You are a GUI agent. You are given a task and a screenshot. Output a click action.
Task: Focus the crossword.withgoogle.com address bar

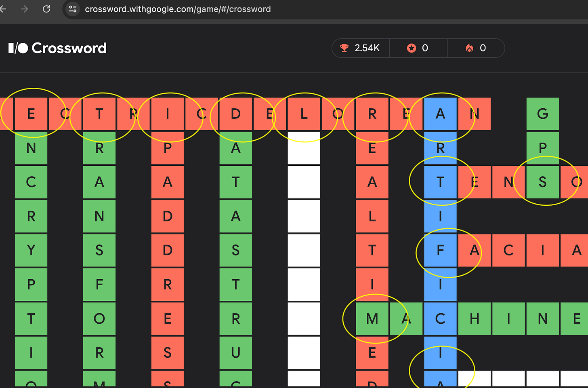[178, 9]
